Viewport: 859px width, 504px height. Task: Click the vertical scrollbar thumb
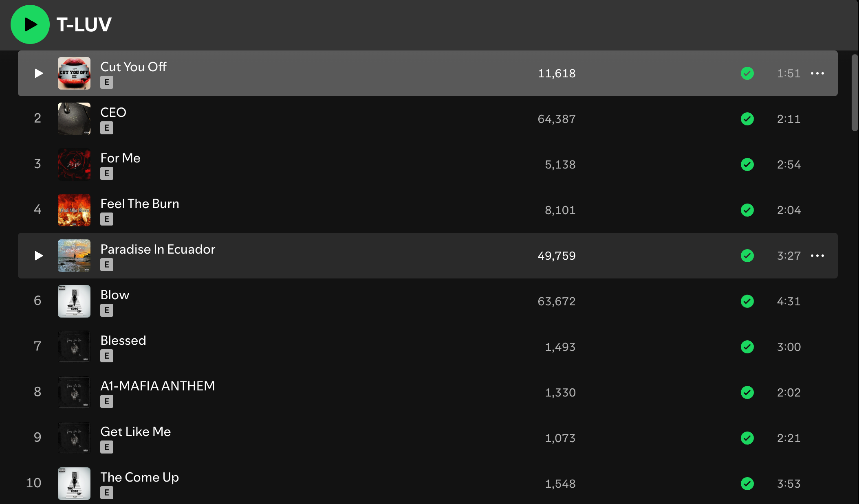(855, 93)
